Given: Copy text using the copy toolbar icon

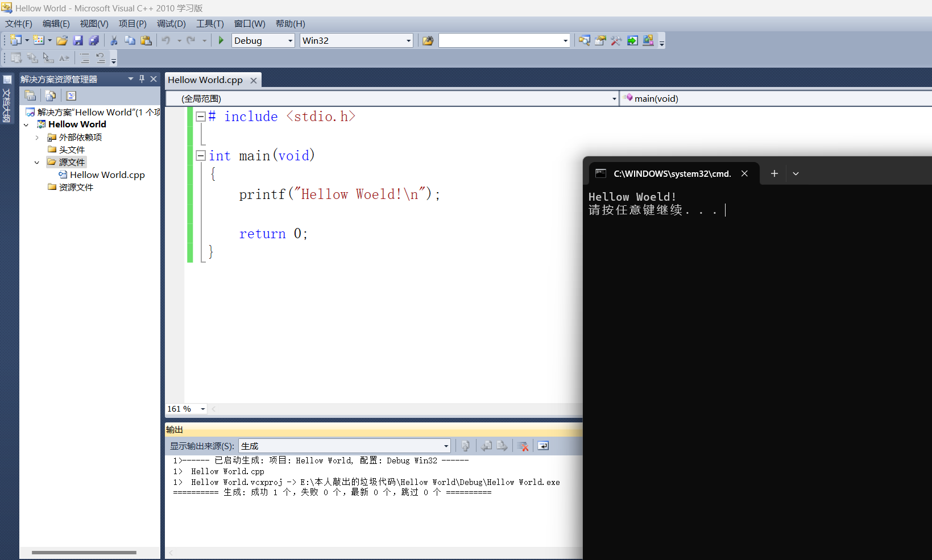Looking at the screenshot, I should [130, 40].
